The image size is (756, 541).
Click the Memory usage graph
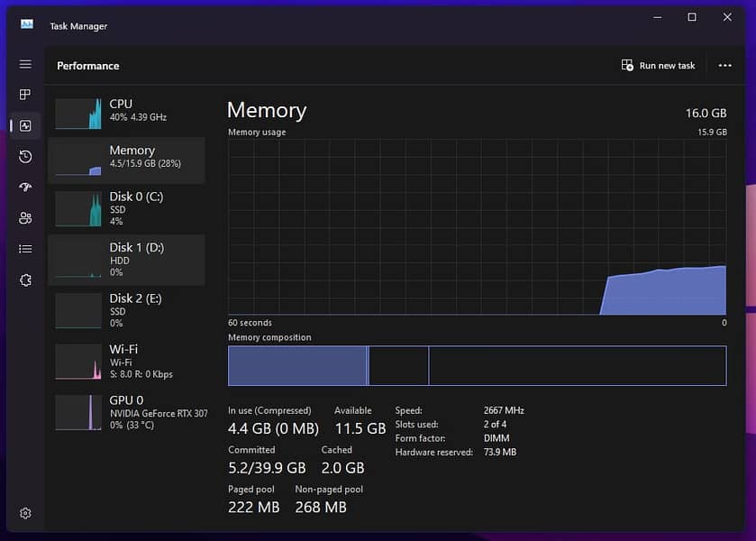[x=477, y=227]
